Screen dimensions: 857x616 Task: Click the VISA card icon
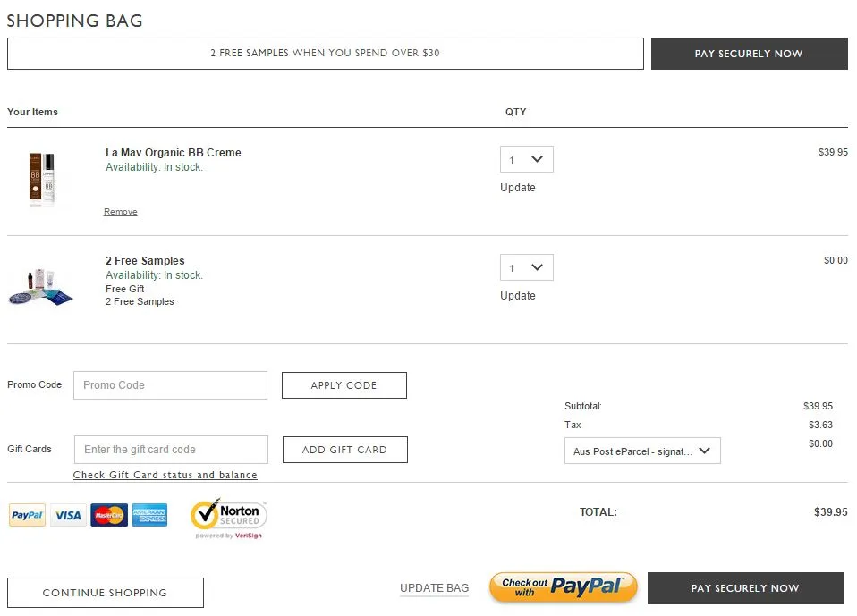pos(68,515)
